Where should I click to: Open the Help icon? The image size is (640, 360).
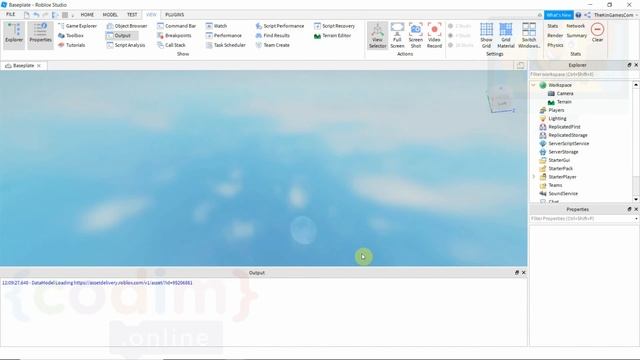pyautogui.click(x=578, y=15)
